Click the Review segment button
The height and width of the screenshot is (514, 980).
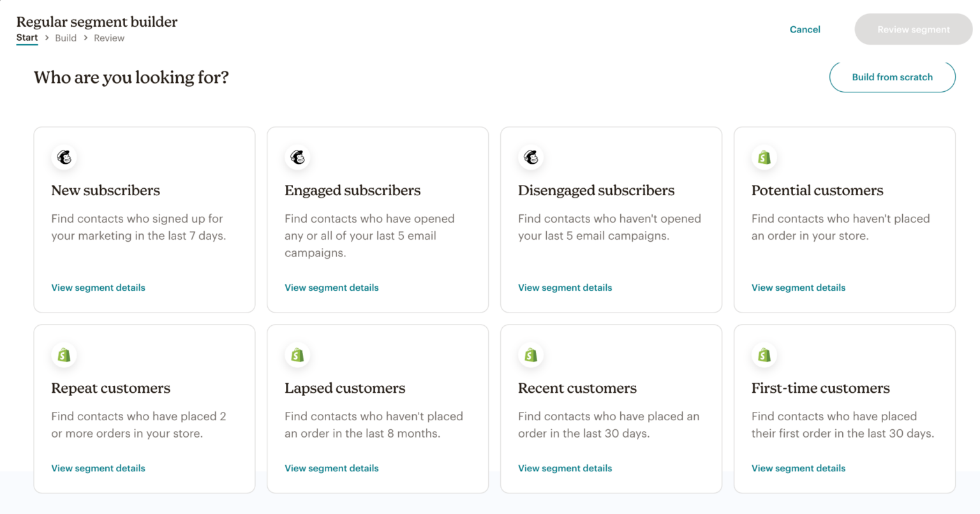pos(913,29)
